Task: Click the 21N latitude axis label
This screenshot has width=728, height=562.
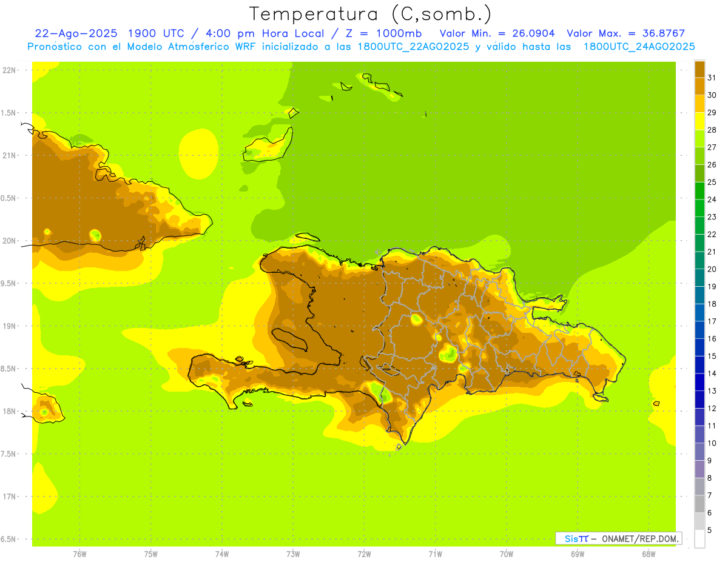Action: coord(9,156)
